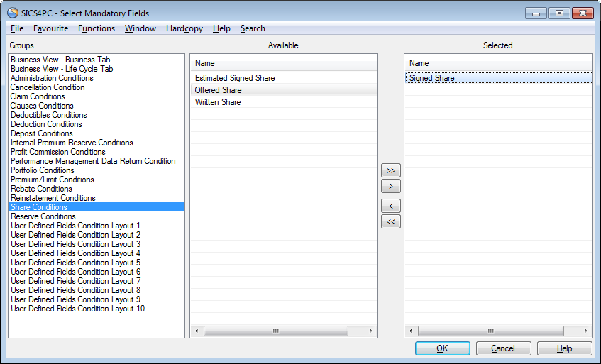
Task: Click the SICS4PC application icon in title bar
Action: pyautogui.click(x=13, y=13)
